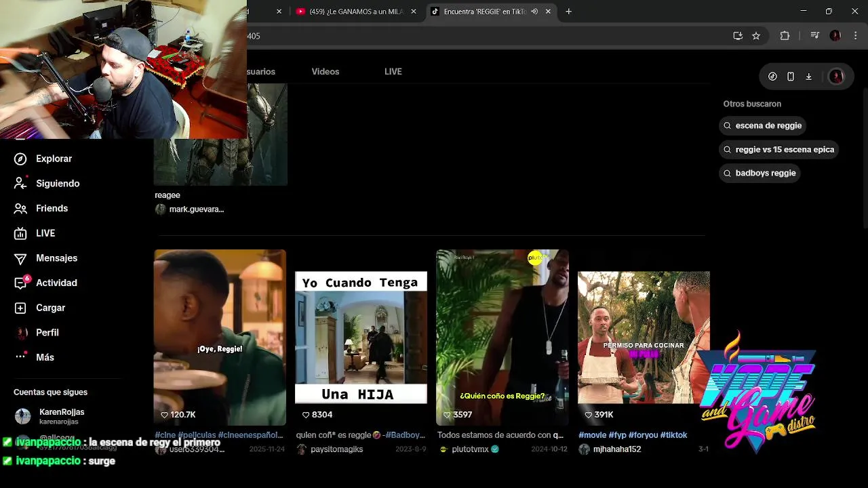The width and height of the screenshot is (868, 488).
Task: Open a new tab with plus button
Action: (x=569, y=12)
